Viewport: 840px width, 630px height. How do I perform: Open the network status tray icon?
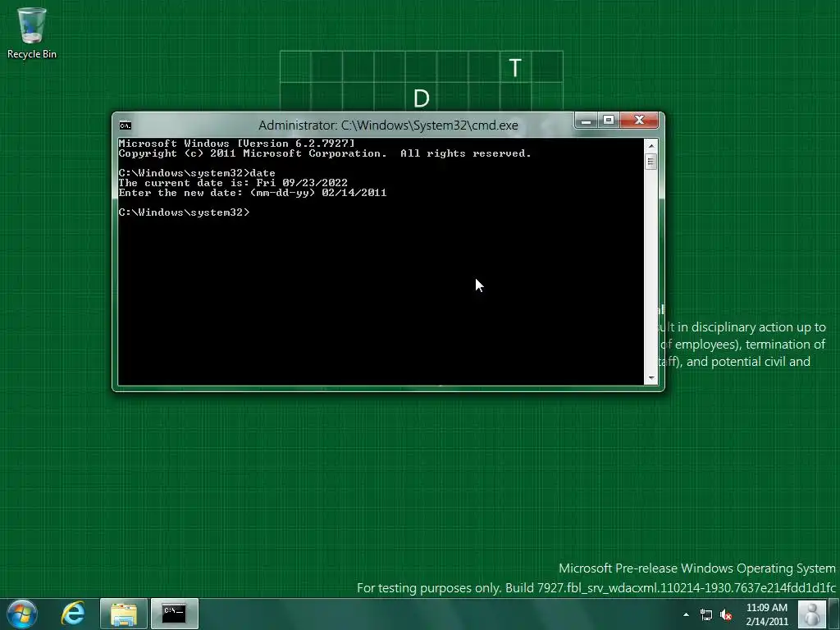706,614
